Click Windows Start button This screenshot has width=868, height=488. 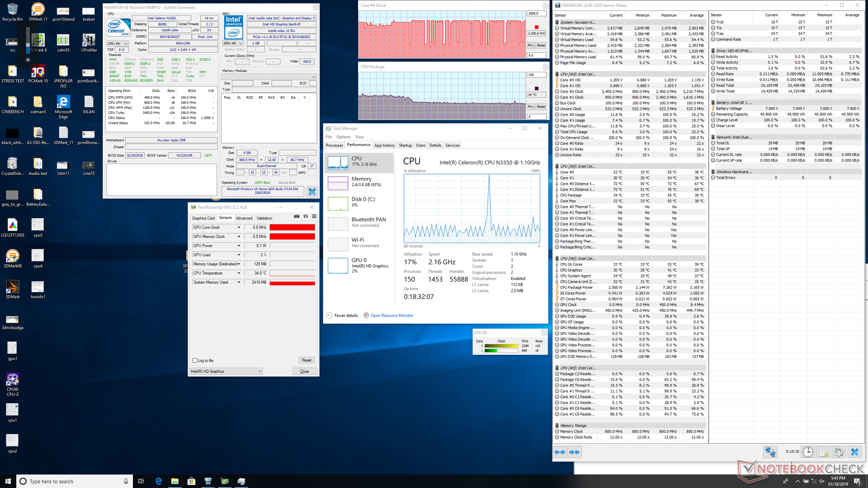(8, 481)
